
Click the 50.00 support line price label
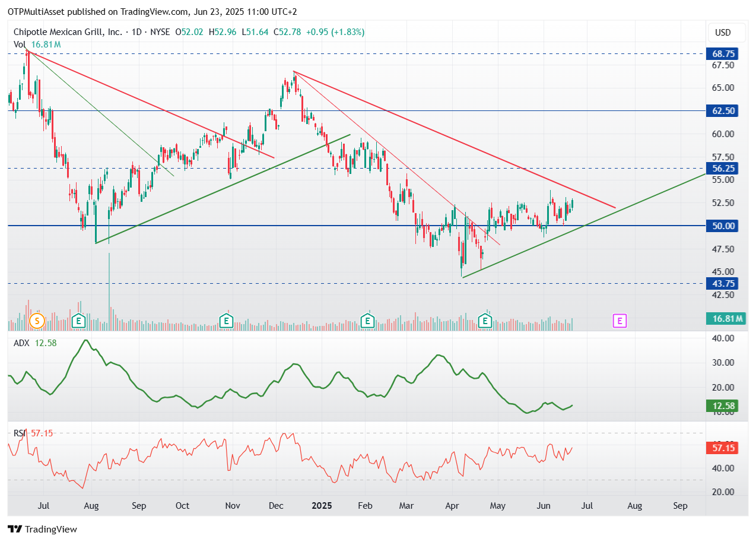(723, 226)
